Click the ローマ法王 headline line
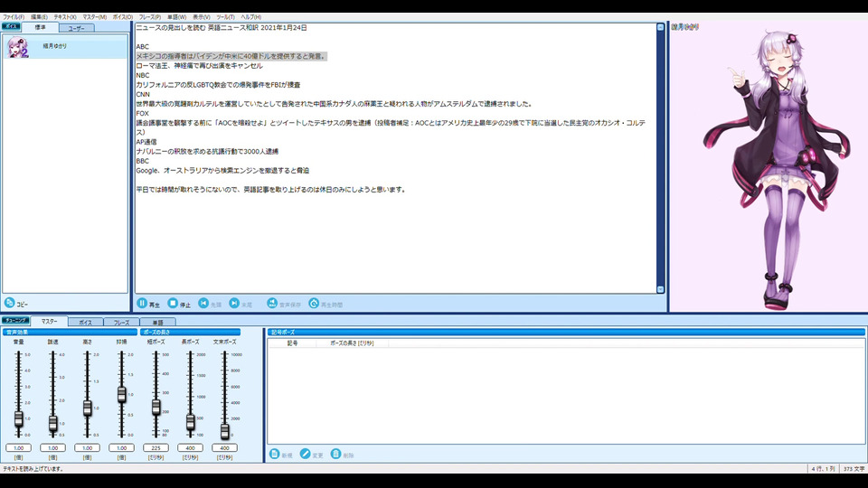The image size is (868, 488). 199,65
